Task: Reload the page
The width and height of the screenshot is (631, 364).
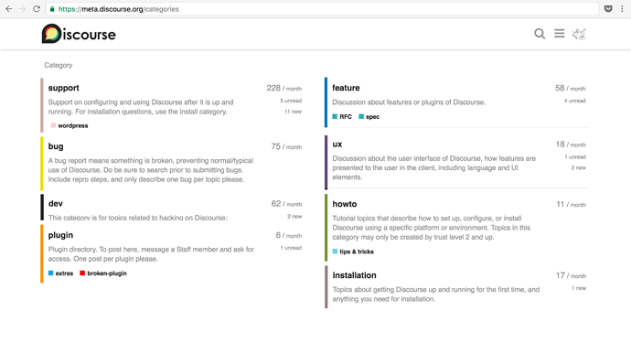Action: click(37, 9)
